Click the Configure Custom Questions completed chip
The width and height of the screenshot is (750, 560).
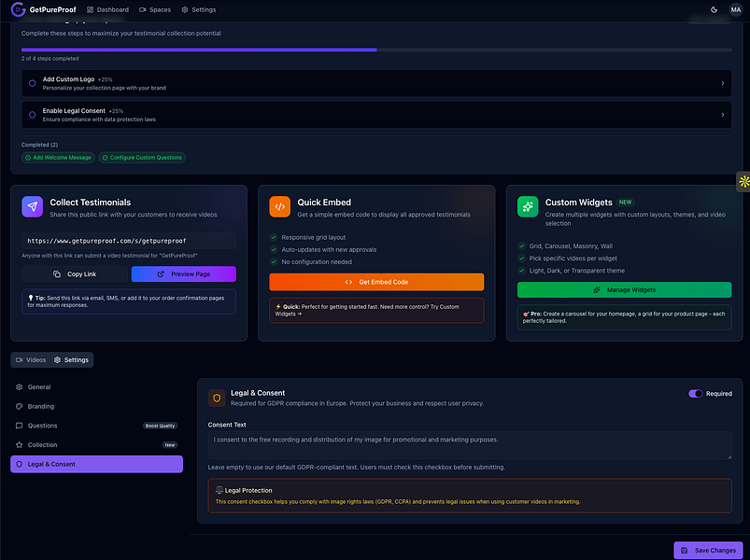pyautogui.click(x=142, y=157)
